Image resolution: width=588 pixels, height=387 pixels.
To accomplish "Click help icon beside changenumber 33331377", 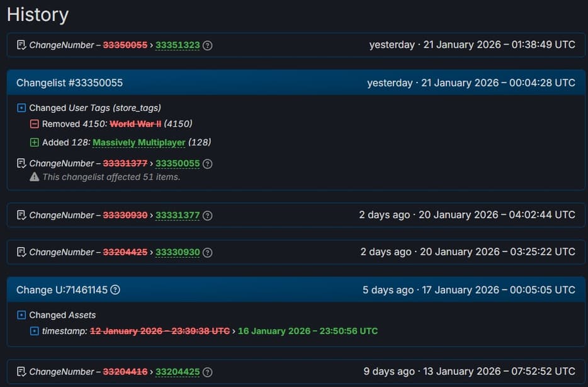I will point(208,216).
